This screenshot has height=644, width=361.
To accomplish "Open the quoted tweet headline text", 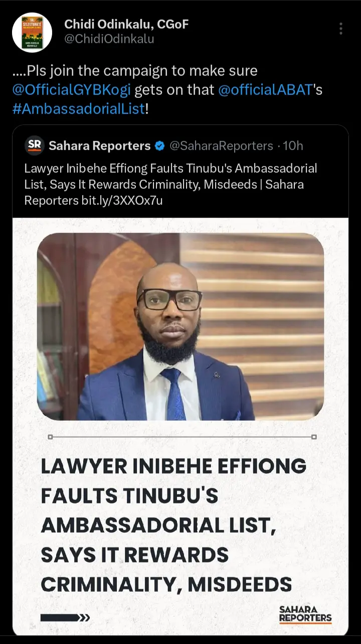I will tap(170, 184).
